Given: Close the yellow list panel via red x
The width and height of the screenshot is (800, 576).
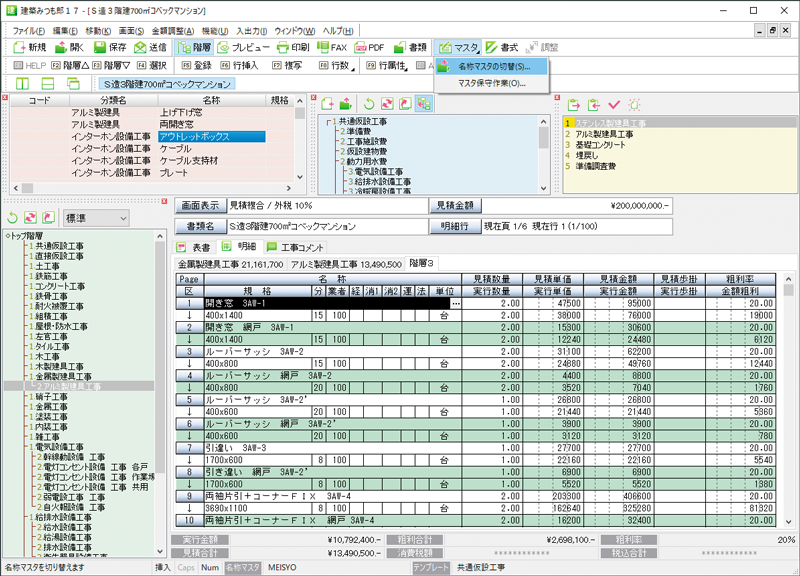Looking at the screenshot, I should [x=557, y=97].
